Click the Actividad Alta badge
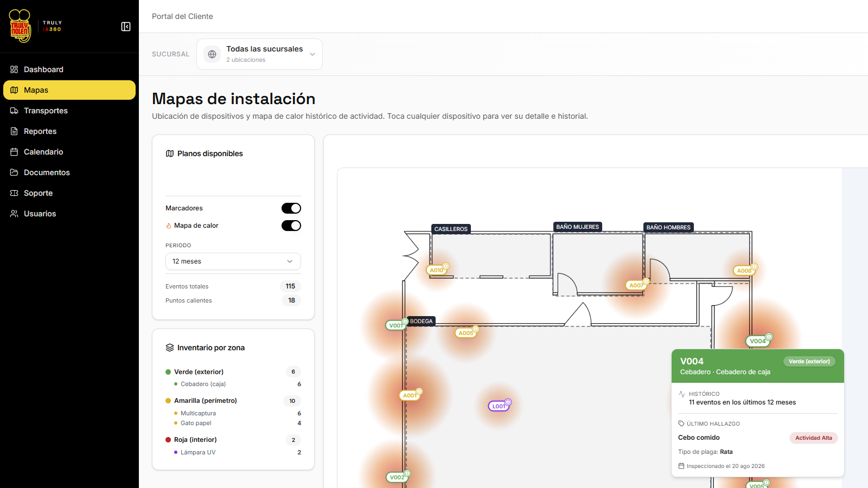Image resolution: width=868 pixels, height=488 pixels. [x=813, y=438]
